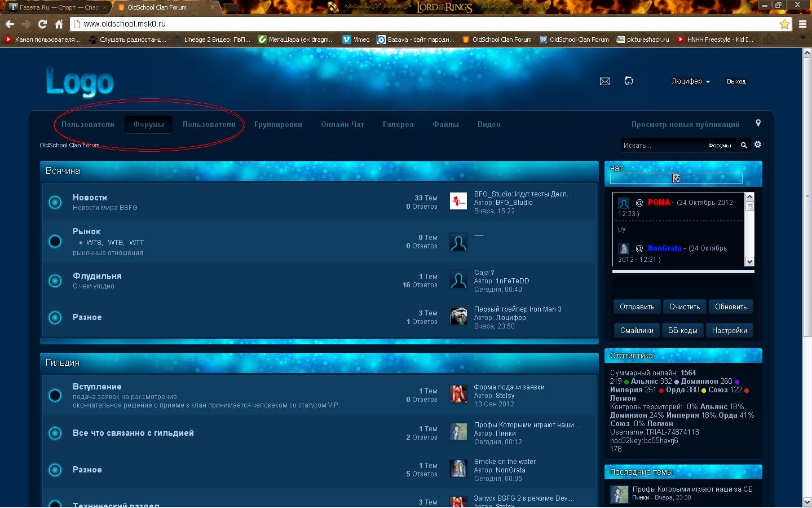The width and height of the screenshot is (812, 508).
Task: Open the WTB subforum link
Action: (x=116, y=243)
